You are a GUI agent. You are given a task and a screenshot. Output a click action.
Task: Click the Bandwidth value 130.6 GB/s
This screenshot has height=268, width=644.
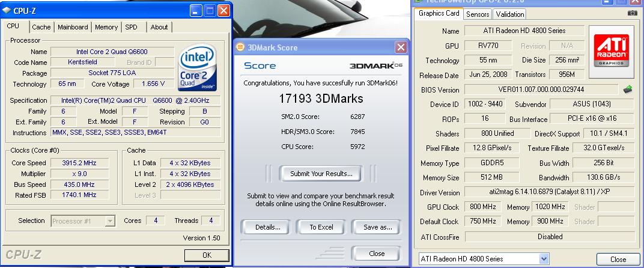[603, 178]
